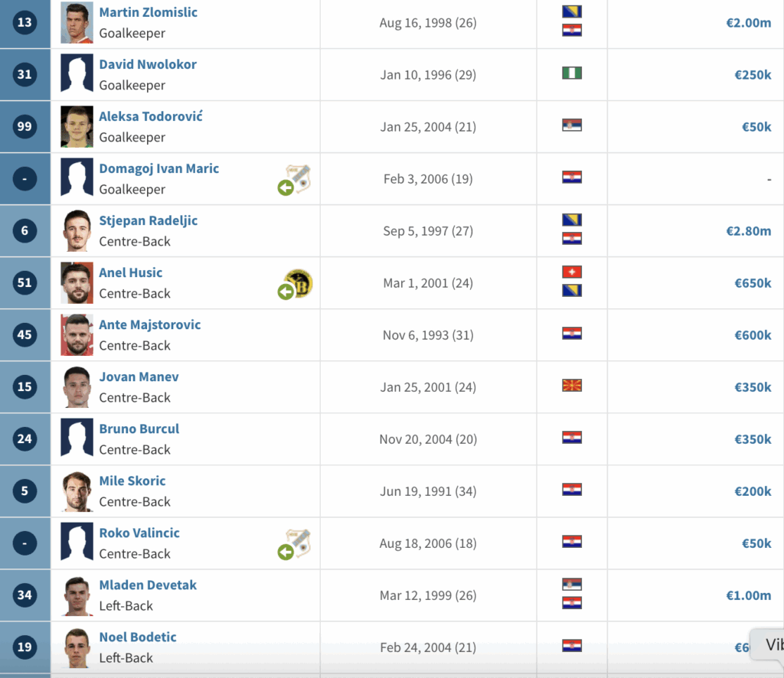Open Stjepan Radeljic player profile

tap(148, 220)
